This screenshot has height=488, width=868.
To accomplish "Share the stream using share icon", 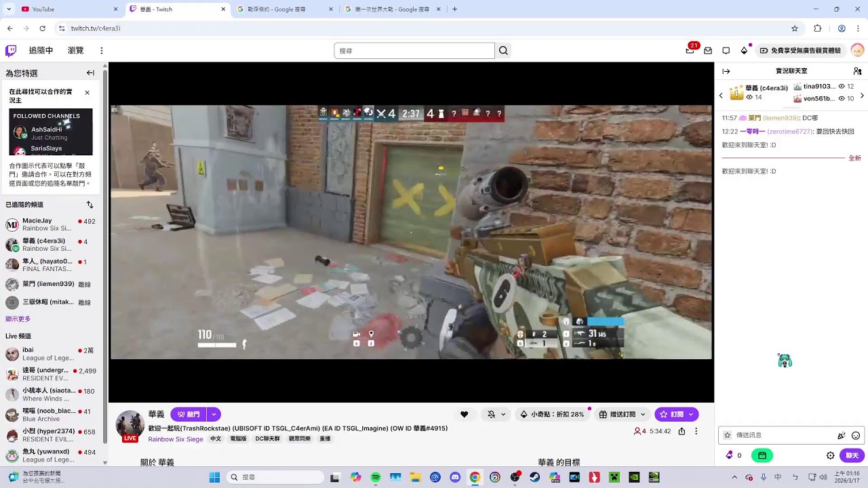I will [x=682, y=431].
